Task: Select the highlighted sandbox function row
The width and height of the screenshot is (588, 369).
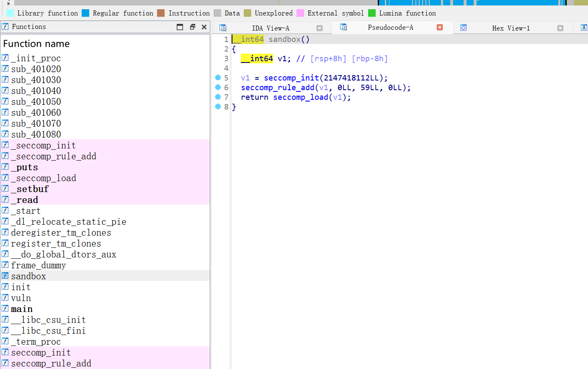Action: [x=105, y=276]
